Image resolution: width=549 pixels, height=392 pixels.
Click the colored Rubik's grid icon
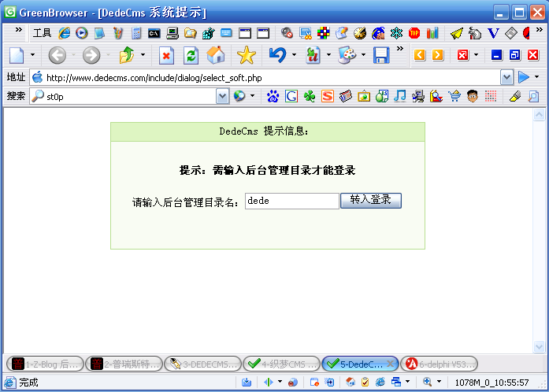pyautogui.click(x=324, y=33)
